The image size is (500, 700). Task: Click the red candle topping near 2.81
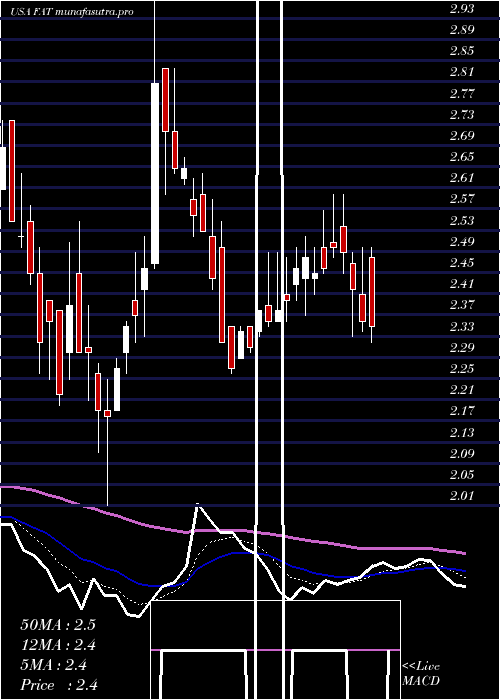(x=165, y=100)
